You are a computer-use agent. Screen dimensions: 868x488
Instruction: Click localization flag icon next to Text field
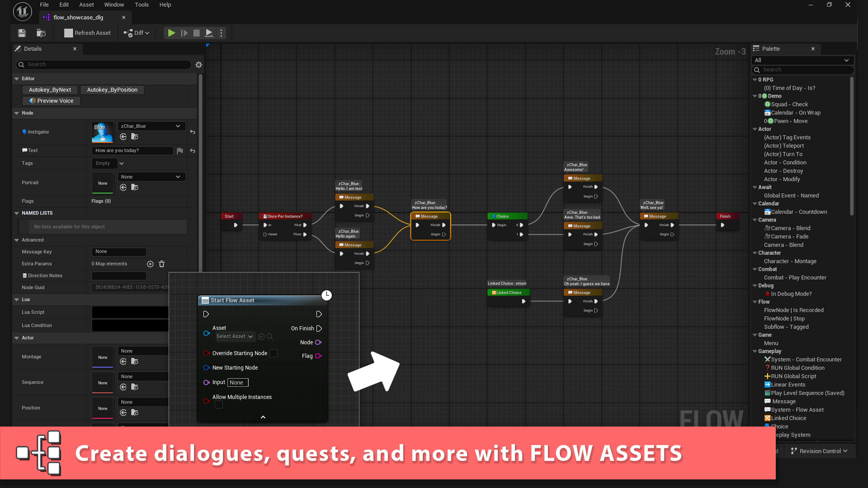[180, 150]
